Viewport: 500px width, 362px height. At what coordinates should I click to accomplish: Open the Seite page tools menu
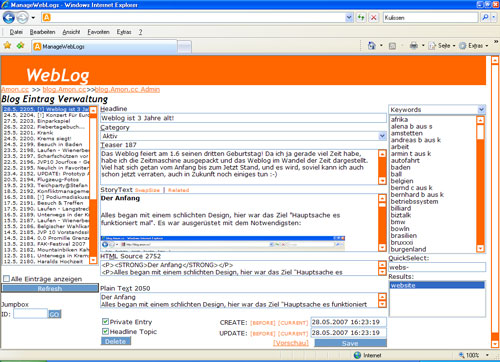(442, 46)
